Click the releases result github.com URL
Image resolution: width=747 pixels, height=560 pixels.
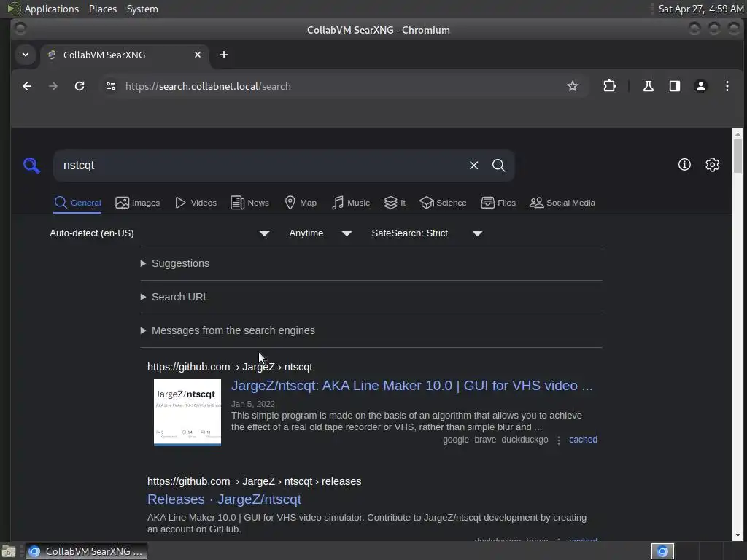point(254,481)
